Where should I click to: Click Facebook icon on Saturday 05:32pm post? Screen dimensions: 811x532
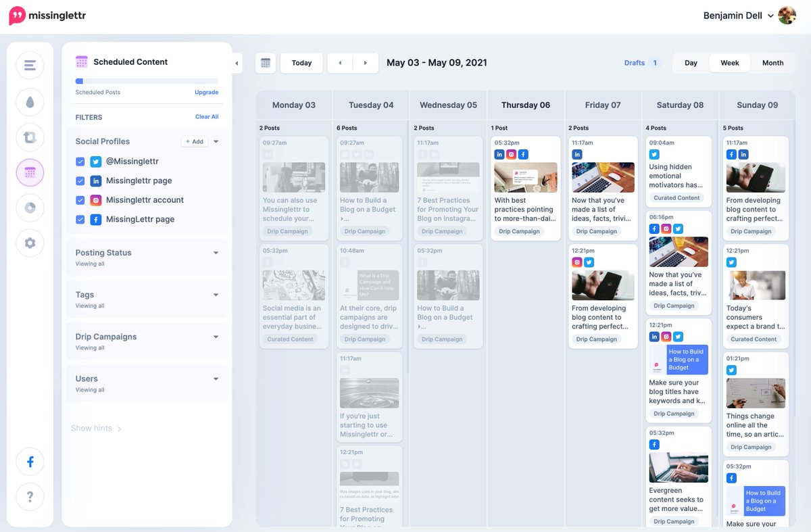654,444
